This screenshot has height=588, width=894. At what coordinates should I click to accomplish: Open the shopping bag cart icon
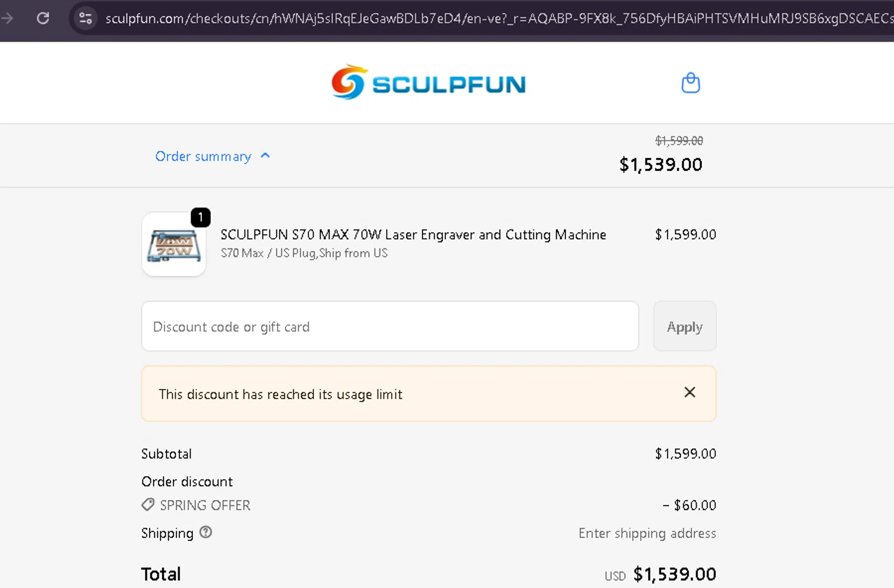coord(691,83)
